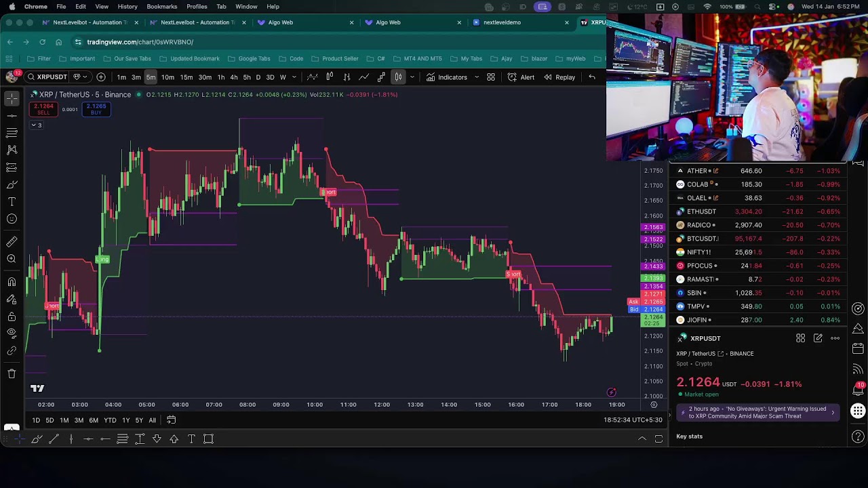Screen dimensions: 868x488
Task: Select the ruler measure tool
Action: (12, 241)
